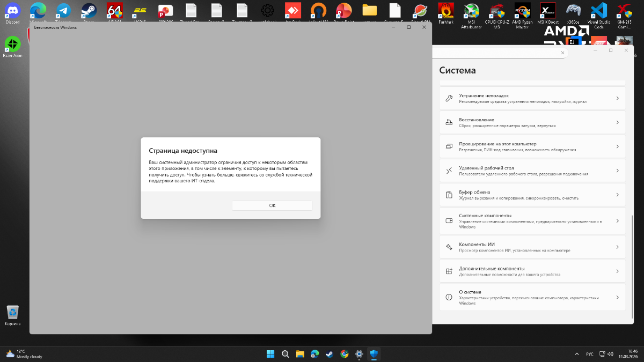Select Компоненты ИИ in the System list
Screen dimensions: 644x362
coord(532,247)
